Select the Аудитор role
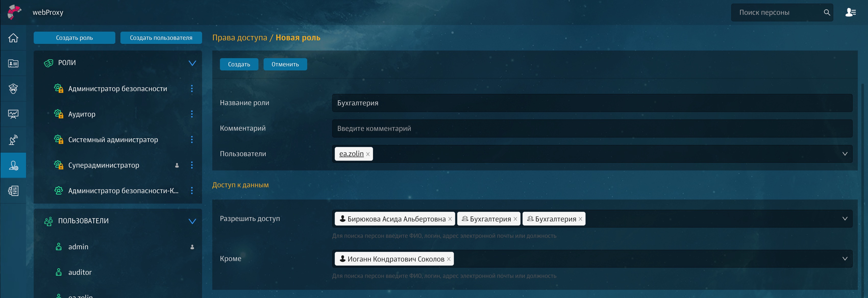868x298 pixels. coord(82,114)
